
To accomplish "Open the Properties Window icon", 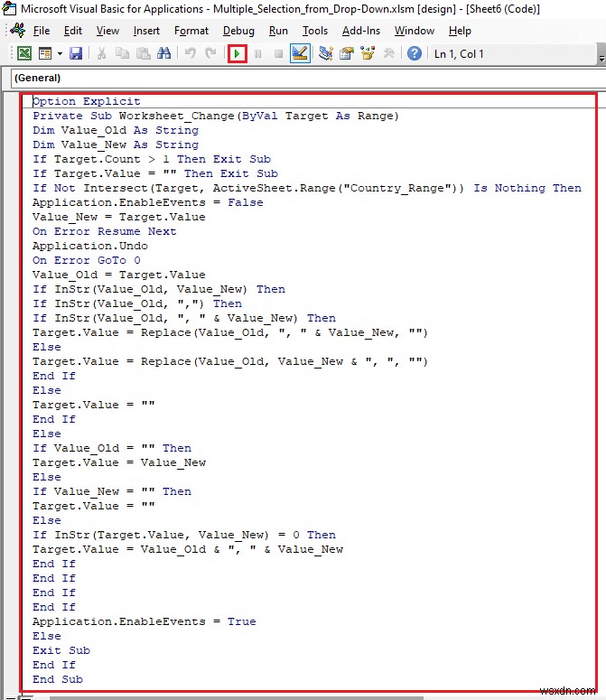I will (347, 54).
